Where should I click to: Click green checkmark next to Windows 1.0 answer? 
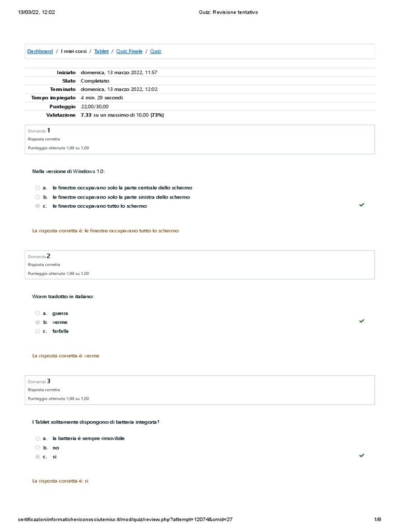pyautogui.click(x=362, y=205)
